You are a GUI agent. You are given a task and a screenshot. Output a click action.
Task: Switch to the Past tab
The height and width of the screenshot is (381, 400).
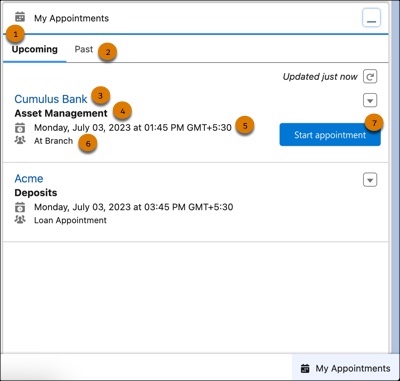point(84,49)
